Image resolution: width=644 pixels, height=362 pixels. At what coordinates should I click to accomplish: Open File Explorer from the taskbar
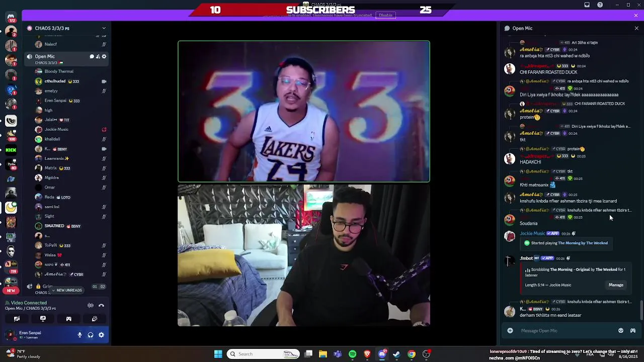tap(323, 354)
